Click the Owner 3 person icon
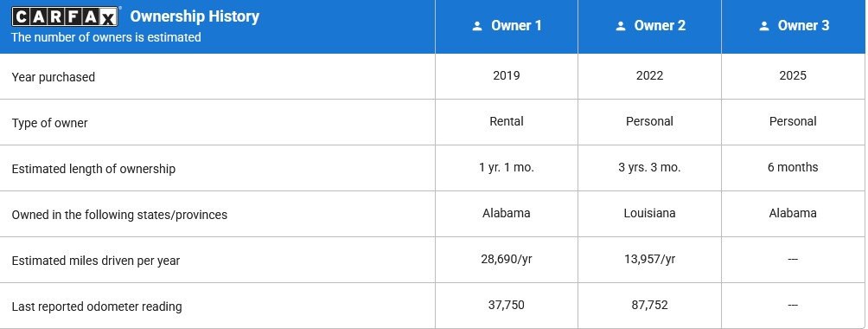 764,26
